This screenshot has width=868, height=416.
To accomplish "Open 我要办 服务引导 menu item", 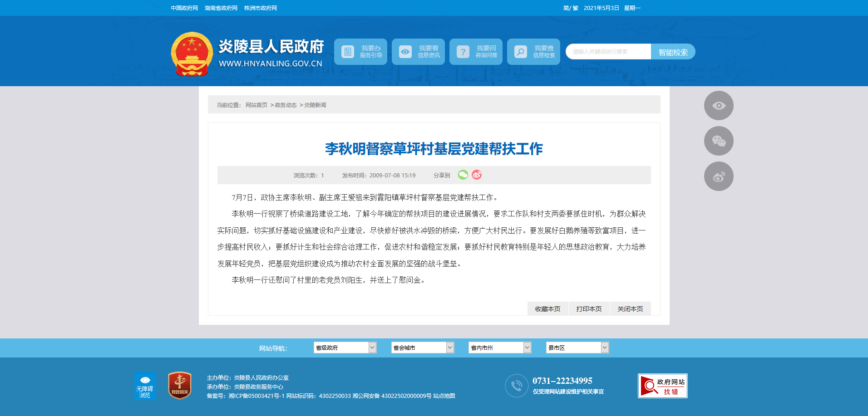I will click(x=360, y=52).
